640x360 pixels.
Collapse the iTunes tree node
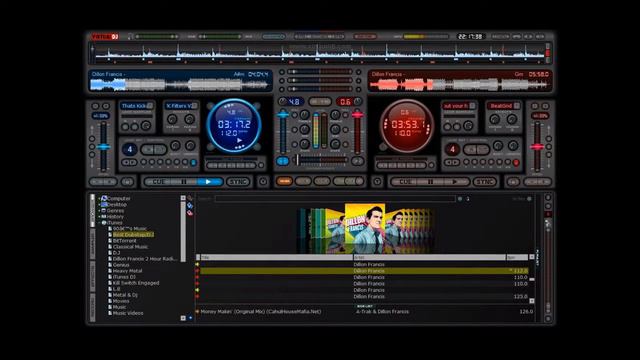pos(99,223)
